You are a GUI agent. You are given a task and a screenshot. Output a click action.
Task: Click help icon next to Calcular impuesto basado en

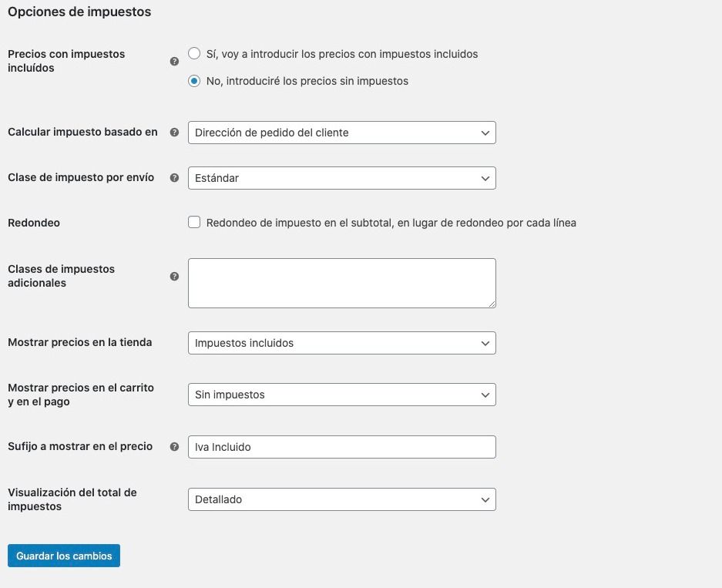click(174, 132)
